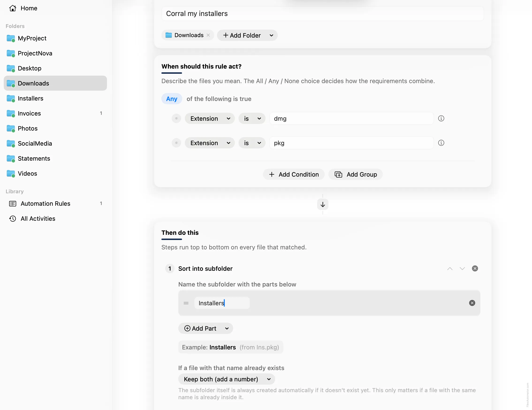Open the 'is' operator dropdown on pkg row
The width and height of the screenshot is (532, 410).
coord(252,143)
